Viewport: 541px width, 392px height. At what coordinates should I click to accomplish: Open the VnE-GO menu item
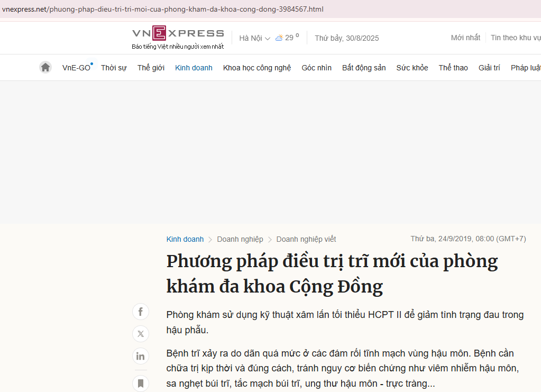pos(76,68)
